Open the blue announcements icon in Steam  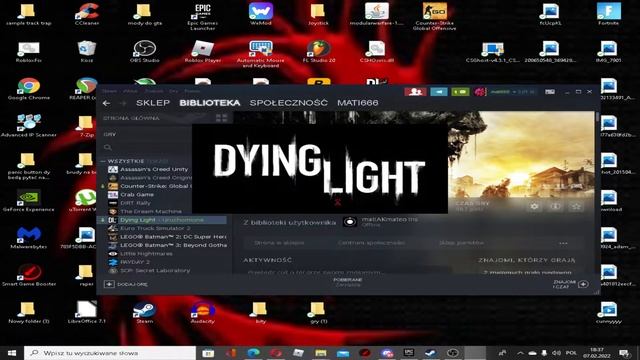pos(439,92)
